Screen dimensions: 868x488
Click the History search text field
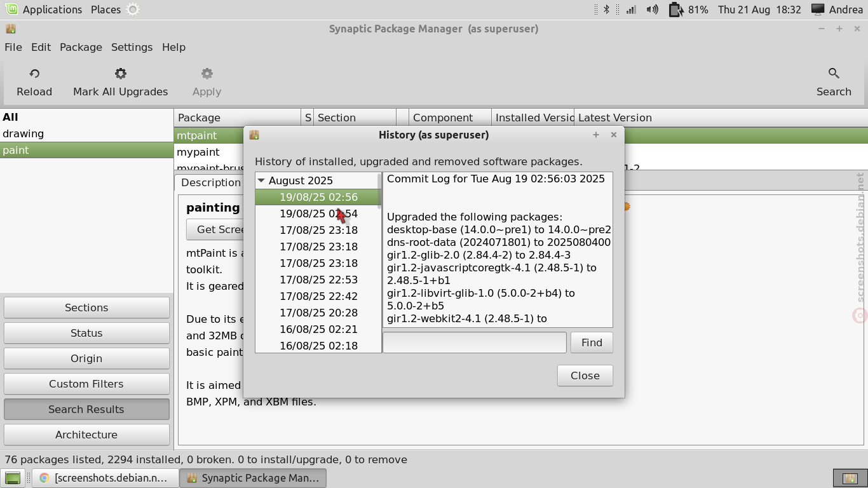pos(474,342)
